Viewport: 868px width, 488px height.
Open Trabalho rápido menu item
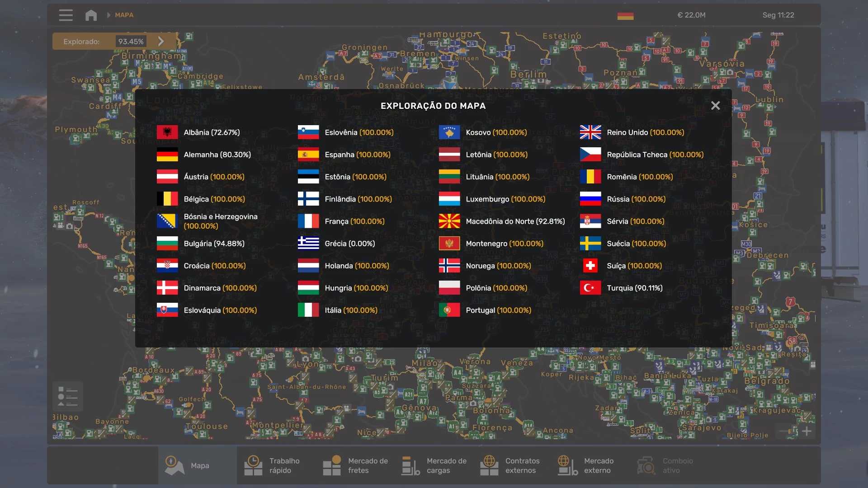(272, 465)
